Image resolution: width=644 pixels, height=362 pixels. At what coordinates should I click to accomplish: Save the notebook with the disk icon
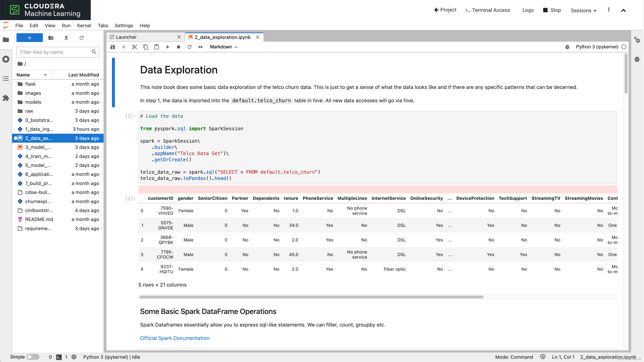113,47
